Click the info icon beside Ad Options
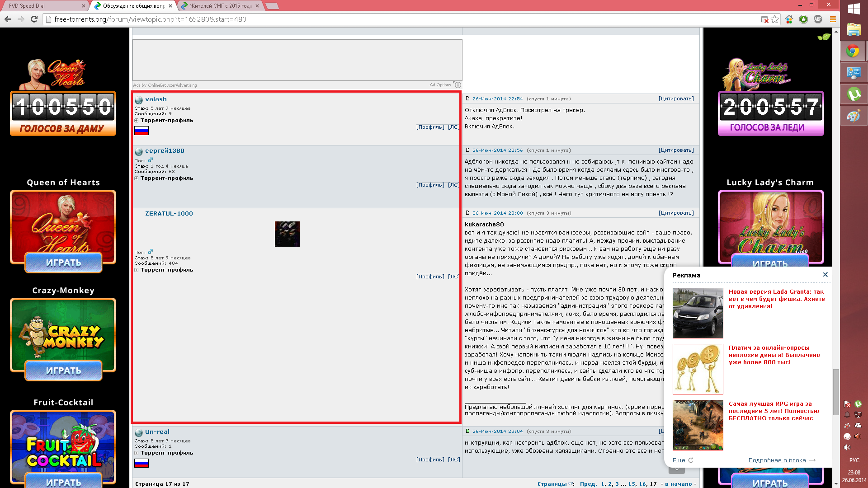 pyautogui.click(x=458, y=85)
